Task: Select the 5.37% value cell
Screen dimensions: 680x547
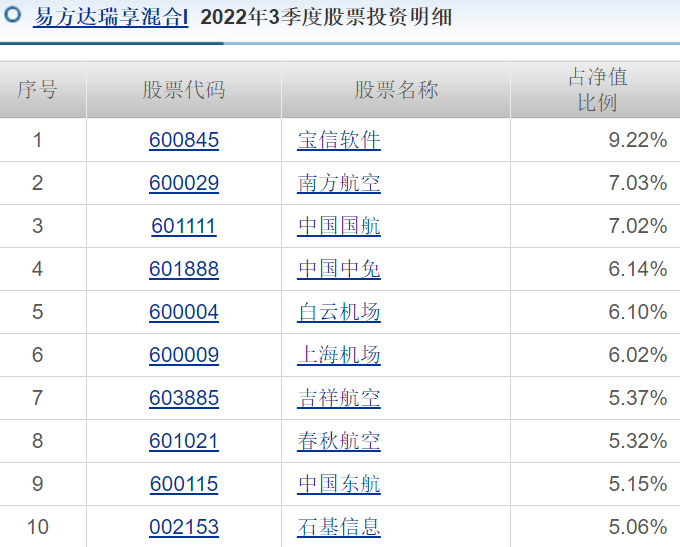Action: tap(595, 398)
